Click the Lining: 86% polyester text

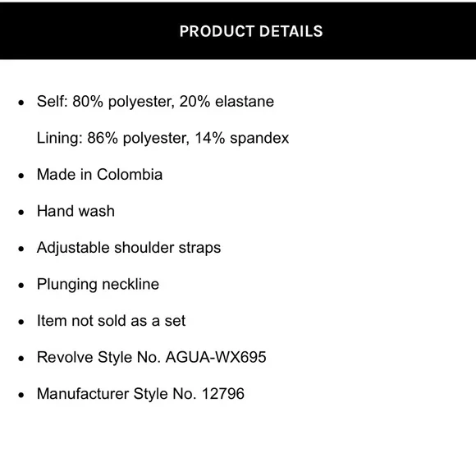click(x=162, y=138)
